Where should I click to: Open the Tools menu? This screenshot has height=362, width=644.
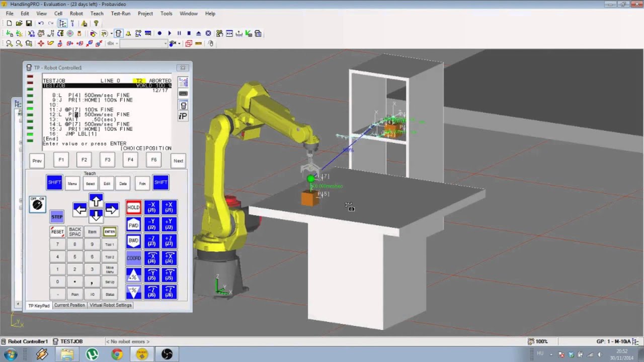click(x=166, y=14)
